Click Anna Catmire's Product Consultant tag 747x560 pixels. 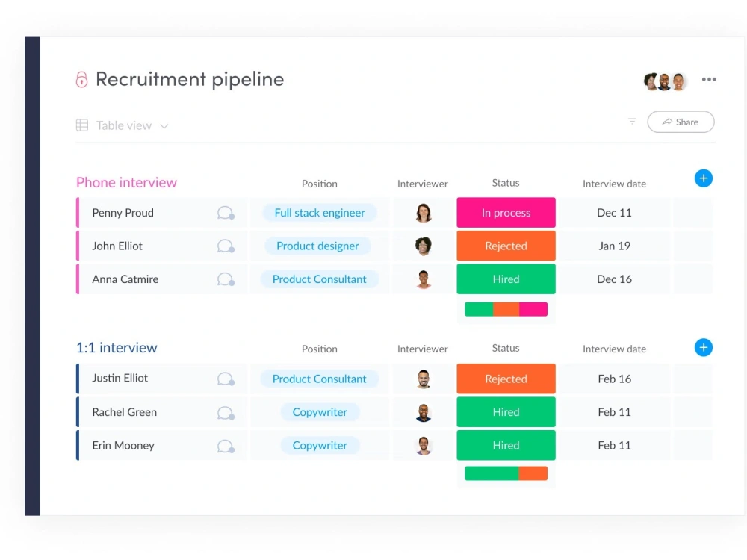point(319,279)
